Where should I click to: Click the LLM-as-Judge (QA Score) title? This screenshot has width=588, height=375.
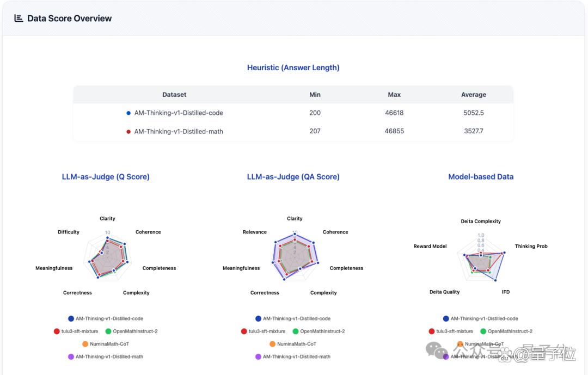click(x=293, y=177)
